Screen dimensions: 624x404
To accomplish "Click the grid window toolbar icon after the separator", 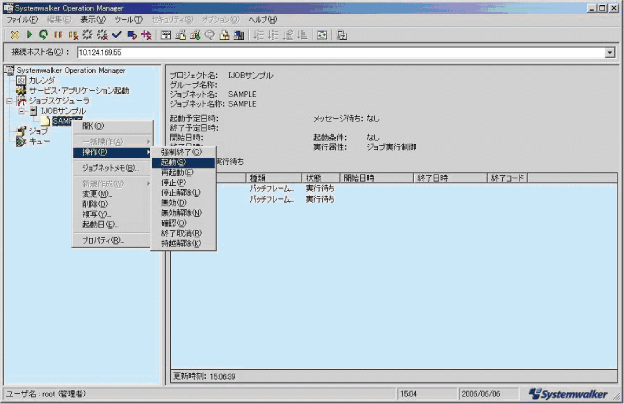I will pos(322,35).
